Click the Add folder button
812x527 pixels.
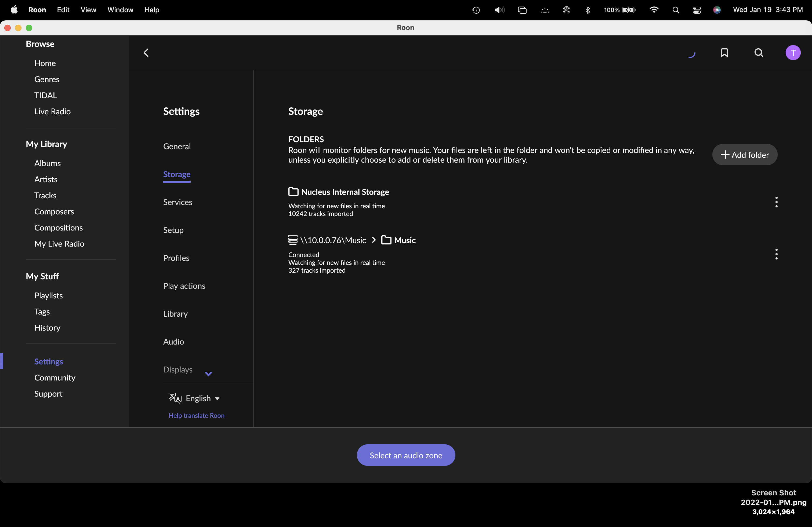[745, 155]
